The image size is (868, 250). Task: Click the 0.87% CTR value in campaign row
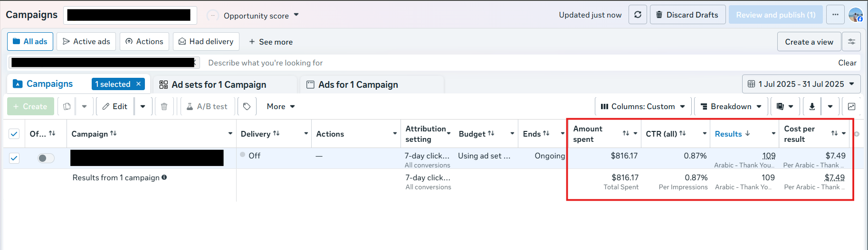click(695, 156)
